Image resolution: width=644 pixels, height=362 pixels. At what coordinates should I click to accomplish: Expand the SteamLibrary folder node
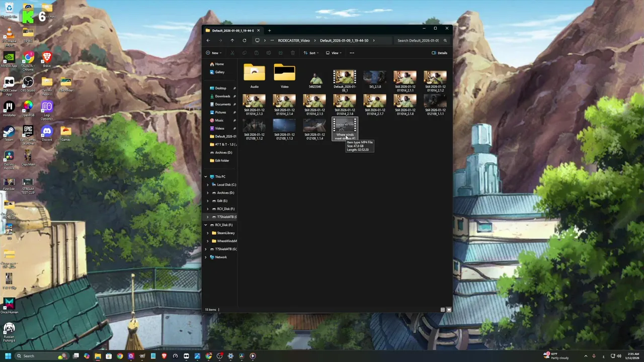(x=207, y=233)
